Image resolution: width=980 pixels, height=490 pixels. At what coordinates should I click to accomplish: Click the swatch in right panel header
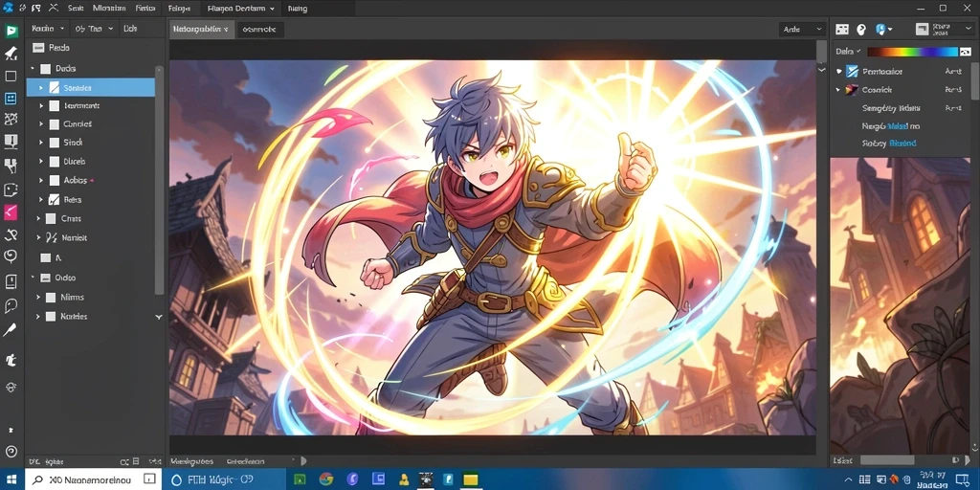coord(922,30)
